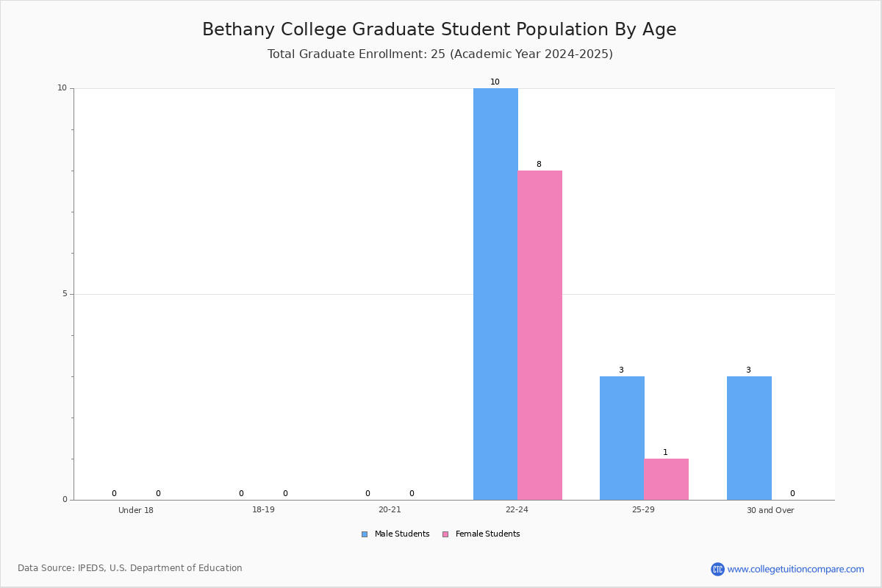The height and width of the screenshot is (588, 882).
Task: Click the Data Source IPEDS text
Action: [130, 568]
